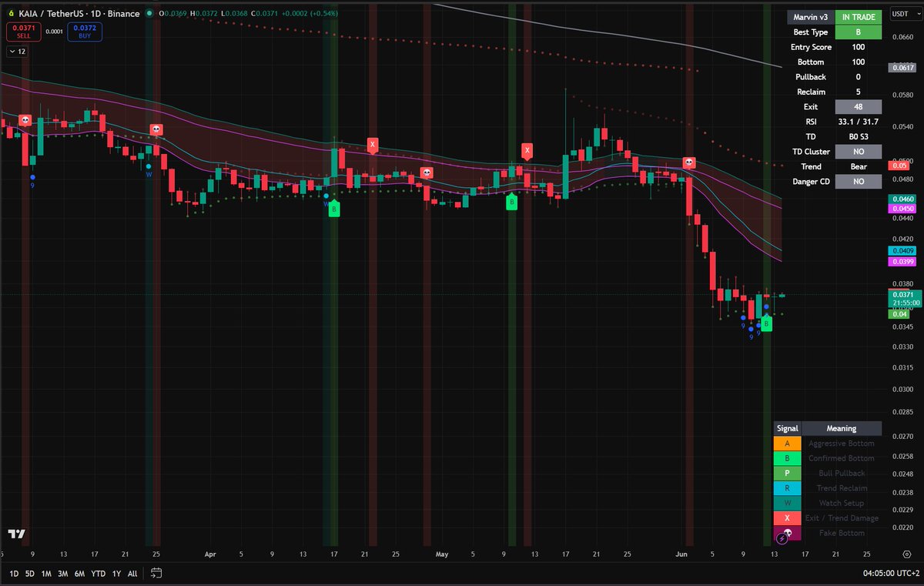
Task: Click the 0.0617 price axis label
Action: click(x=902, y=68)
